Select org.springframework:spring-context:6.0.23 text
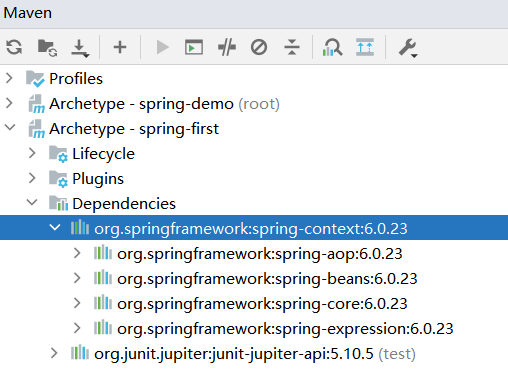Screen dimensions: 508x377 (x=251, y=229)
